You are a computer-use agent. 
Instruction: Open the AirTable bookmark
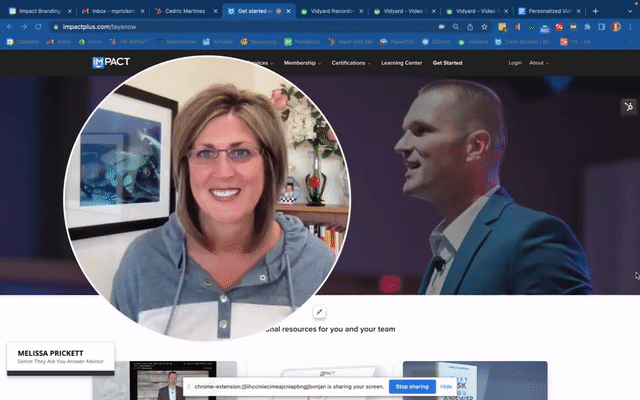[218, 42]
